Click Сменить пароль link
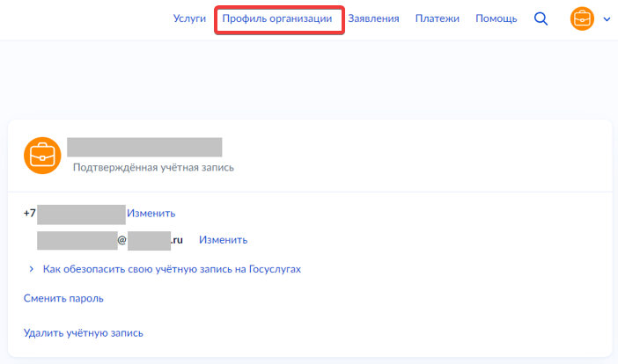The image size is (618, 364). (63, 299)
